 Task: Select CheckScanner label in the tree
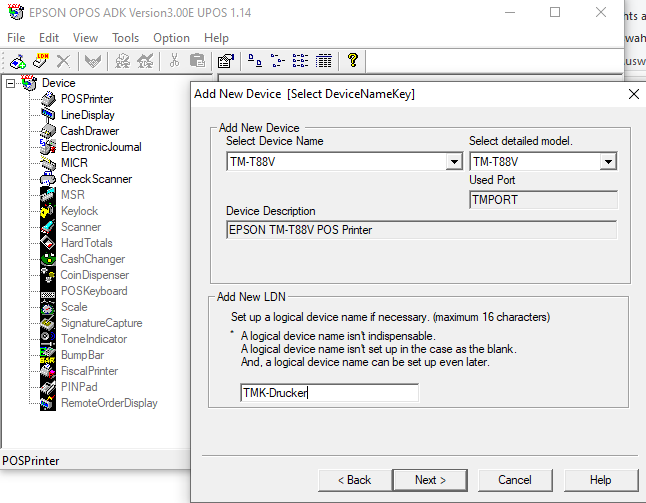pyautogui.click(x=96, y=179)
